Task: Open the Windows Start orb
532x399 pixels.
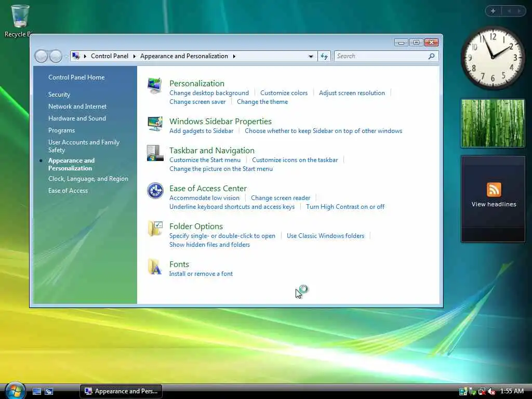Action: (x=15, y=391)
